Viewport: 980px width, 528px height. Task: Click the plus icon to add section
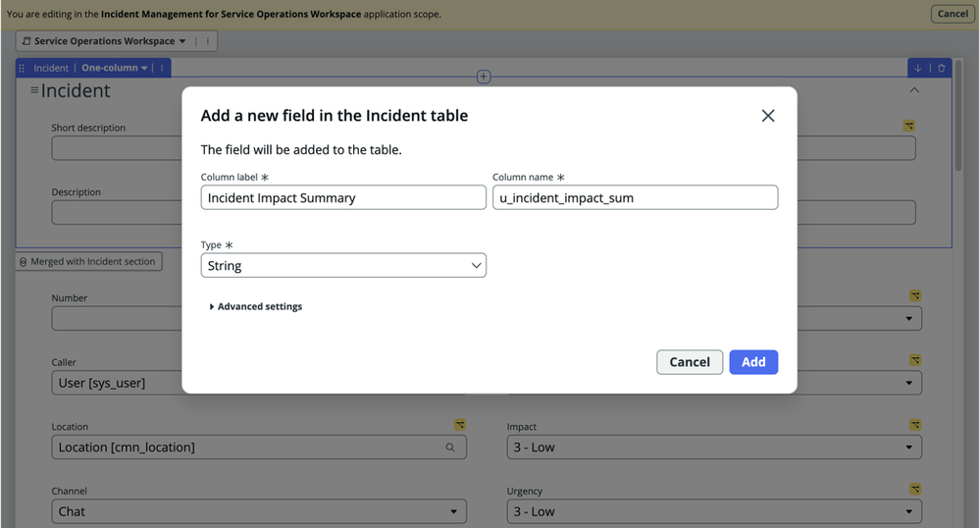point(484,77)
